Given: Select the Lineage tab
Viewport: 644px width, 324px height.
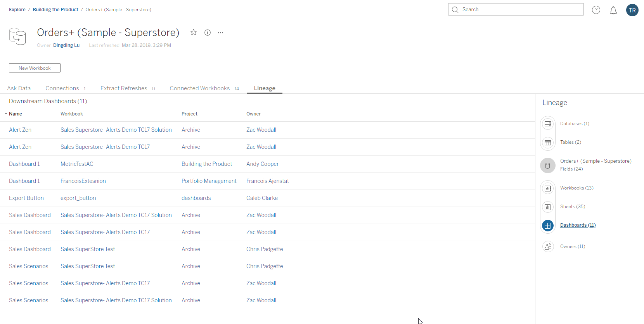Looking at the screenshot, I should point(265,88).
